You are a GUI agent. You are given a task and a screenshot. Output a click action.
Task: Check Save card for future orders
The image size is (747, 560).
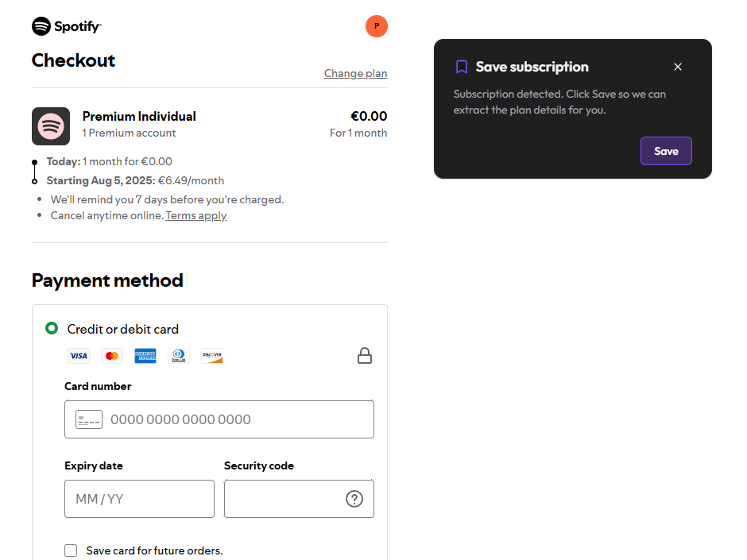coord(71,550)
